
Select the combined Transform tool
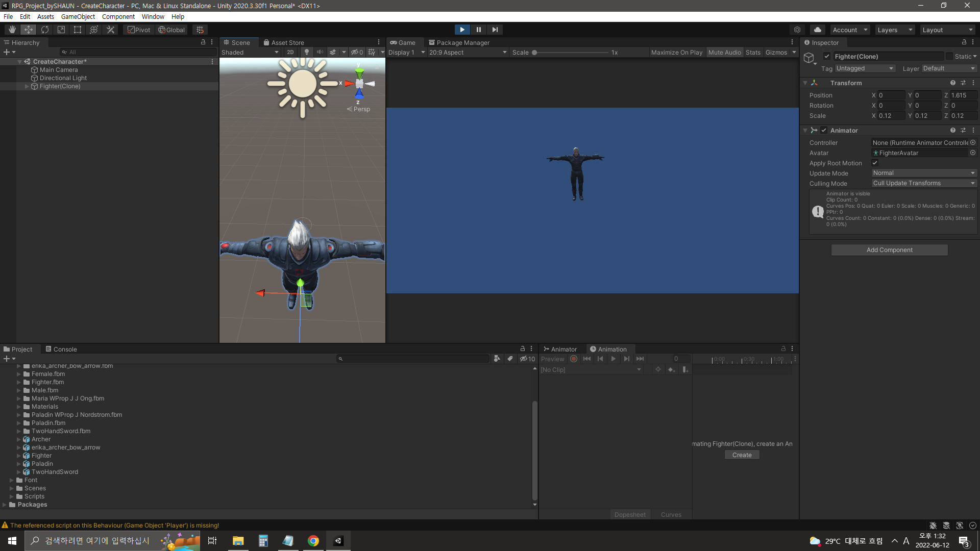coord(94,30)
